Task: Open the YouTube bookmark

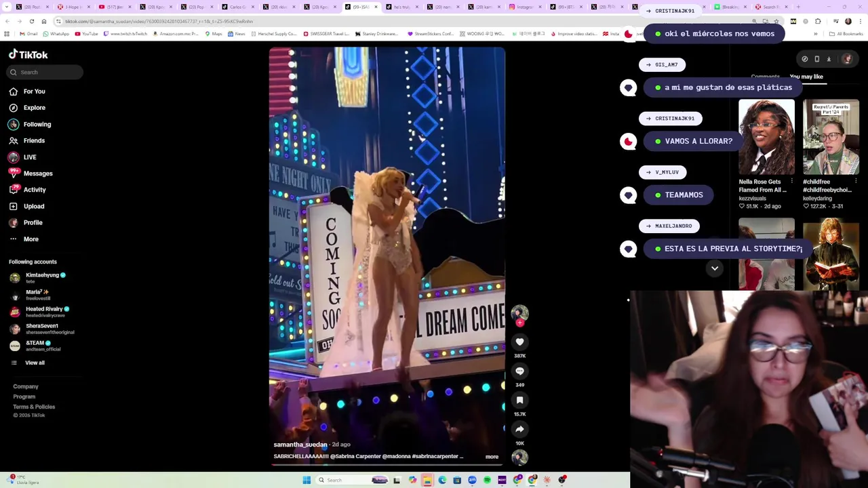Action: pyautogui.click(x=87, y=34)
